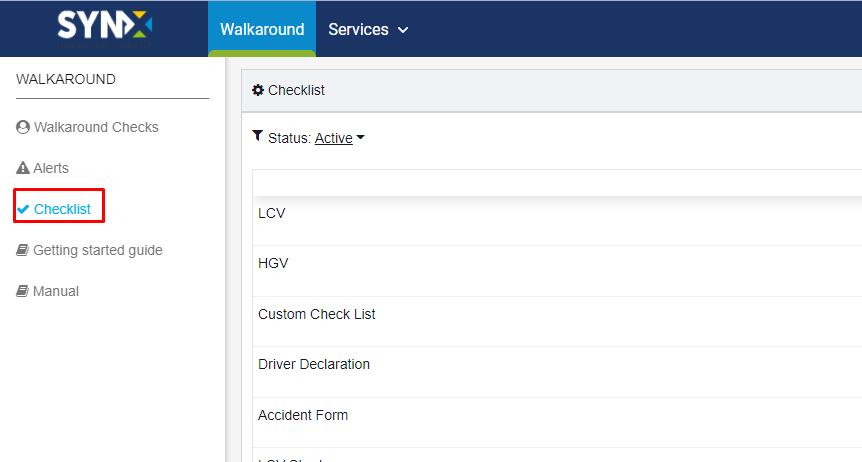The width and height of the screenshot is (862, 462).
Task: Click the Walkaround Checks user icon
Action: [23, 127]
